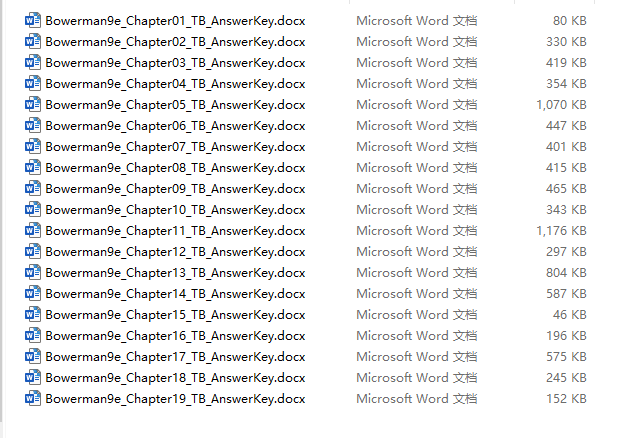Image resolution: width=644 pixels, height=438 pixels.
Task: Select Bowerman9e_Chapter06_TB_AnswerKey.docx
Action: coord(175,126)
